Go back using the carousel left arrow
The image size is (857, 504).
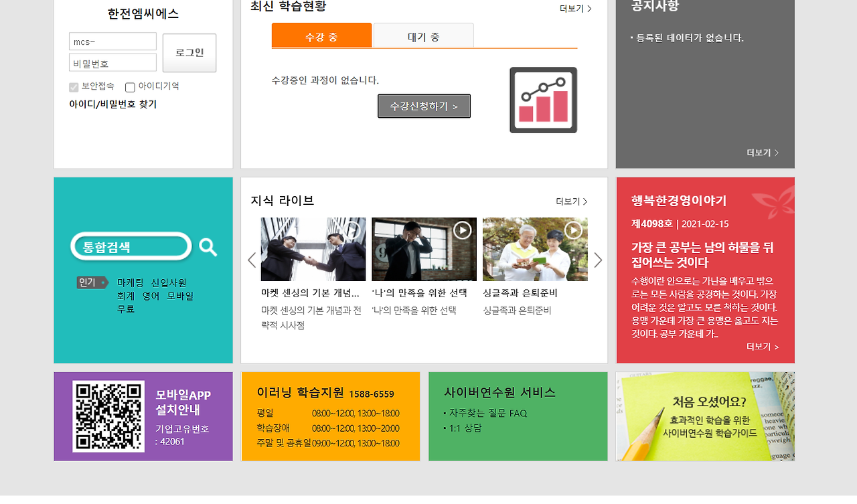click(x=252, y=260)
